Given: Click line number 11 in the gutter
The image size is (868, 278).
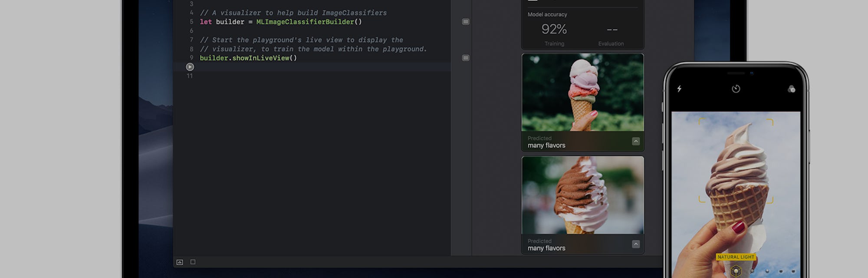Looking at the screenshot, I should pos(190,76).
